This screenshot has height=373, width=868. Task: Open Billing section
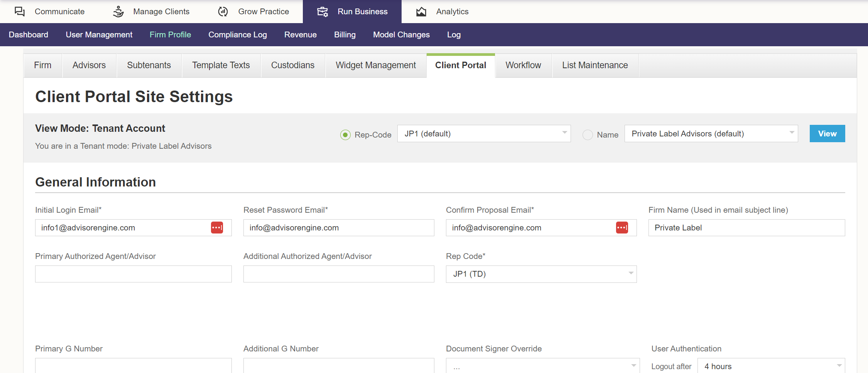click(345, 35)
